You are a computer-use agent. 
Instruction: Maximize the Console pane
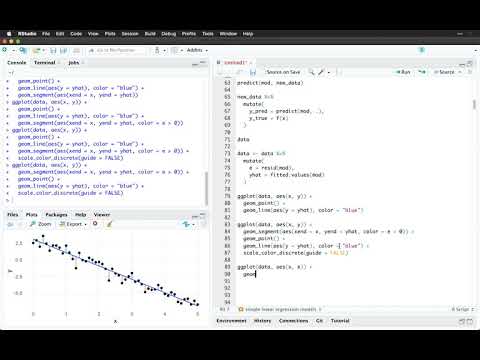click(203, 63)
